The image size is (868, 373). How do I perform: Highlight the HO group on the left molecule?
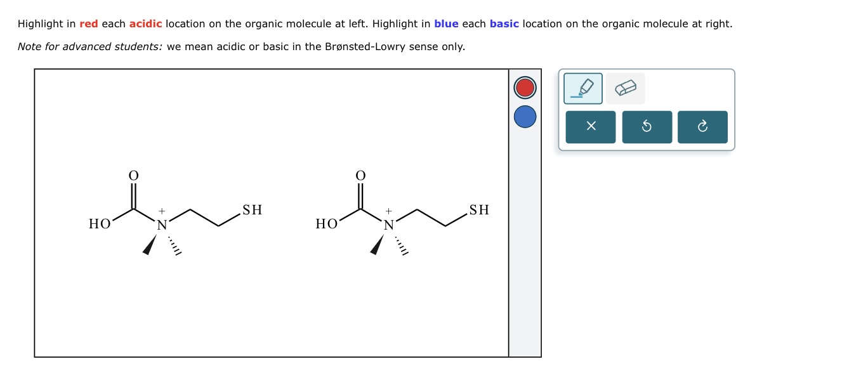(100, 223)
